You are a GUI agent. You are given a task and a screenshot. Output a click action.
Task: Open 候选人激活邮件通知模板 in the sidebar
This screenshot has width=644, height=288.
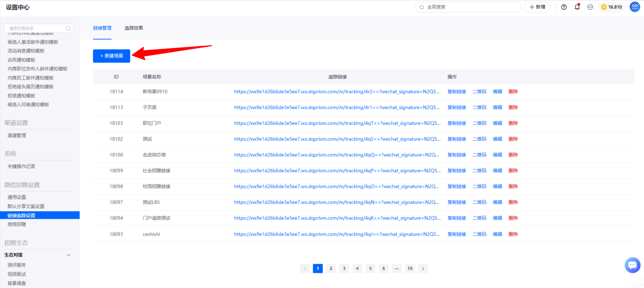click(x=33, y=42)
